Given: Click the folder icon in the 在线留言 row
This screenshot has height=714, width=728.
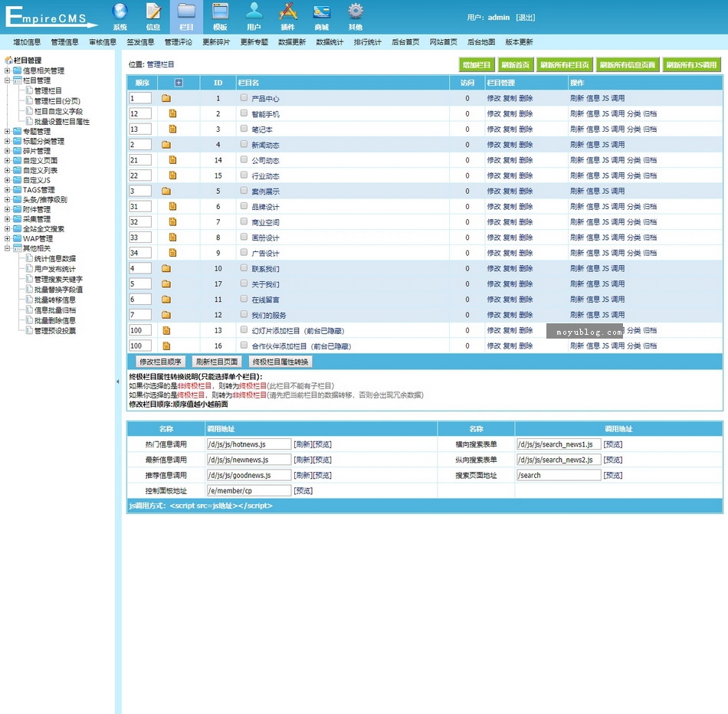Looking at the screenshot, I should tap(166, 300).
